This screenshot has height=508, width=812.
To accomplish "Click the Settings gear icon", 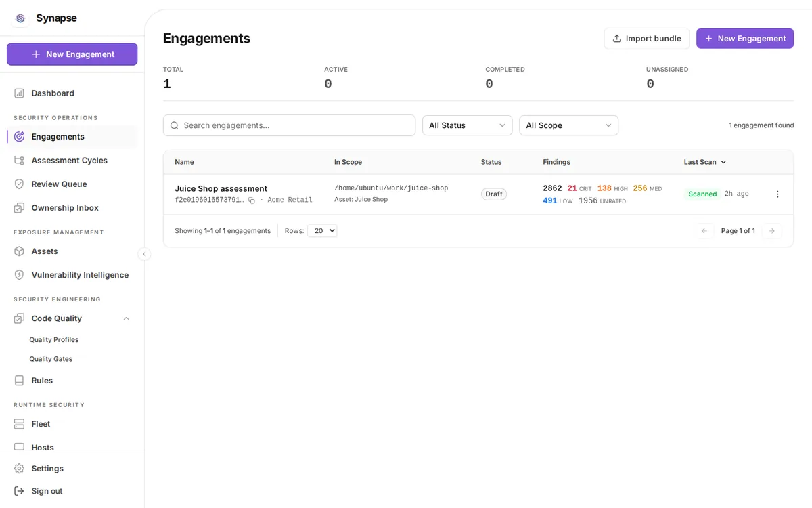I will click(19, 468).
